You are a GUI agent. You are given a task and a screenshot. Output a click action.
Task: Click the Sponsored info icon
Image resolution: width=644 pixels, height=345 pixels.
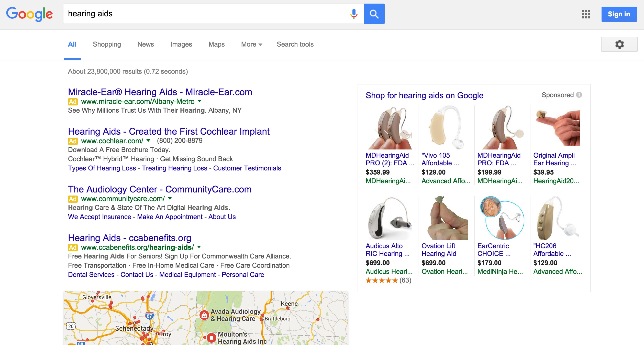coord(579,95)
